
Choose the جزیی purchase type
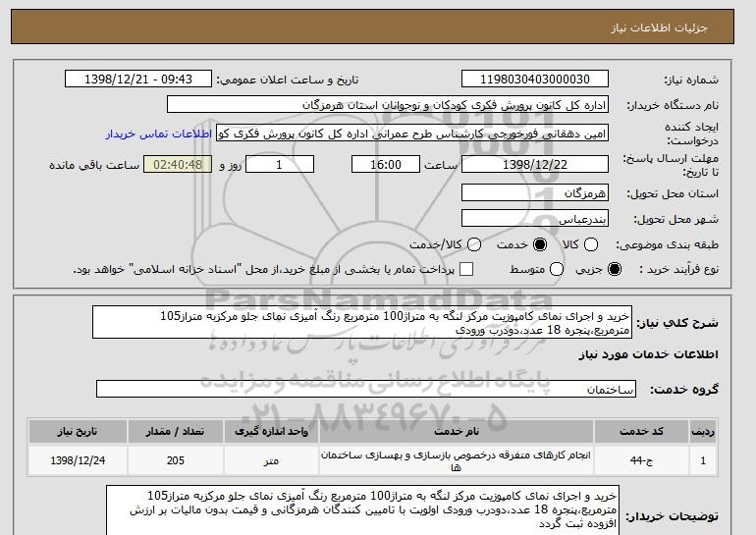[x=615, y=269]
